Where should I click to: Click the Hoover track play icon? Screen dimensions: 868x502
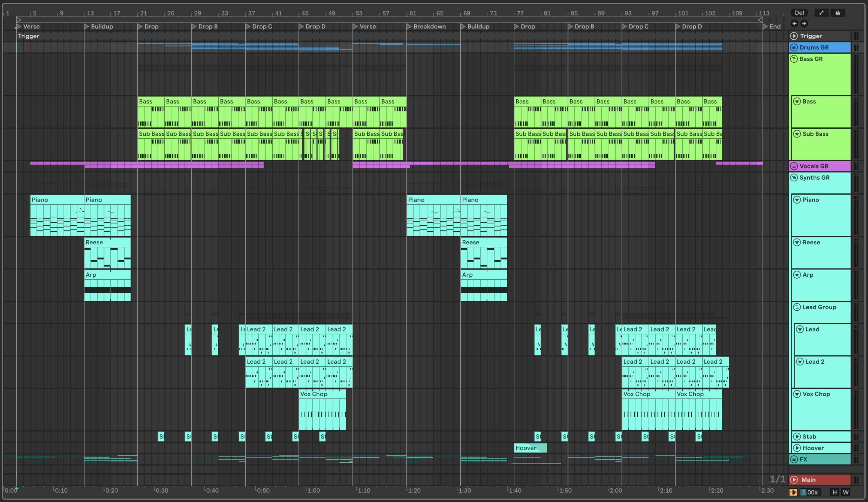797,448
